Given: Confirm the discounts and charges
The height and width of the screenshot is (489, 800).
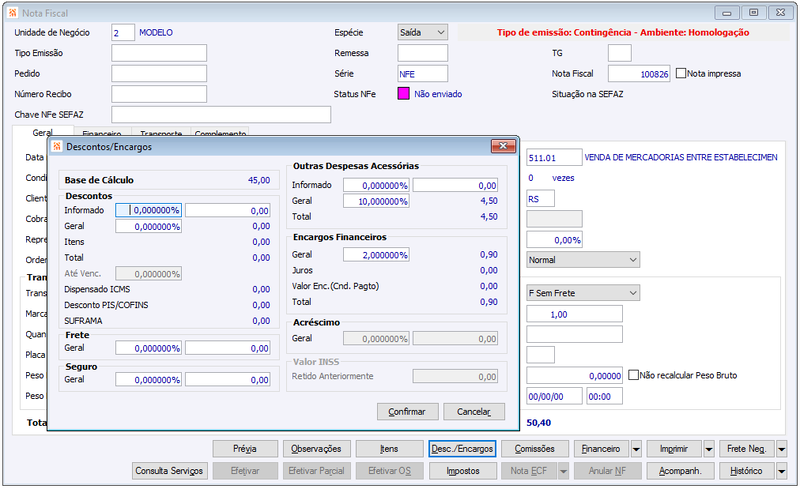Looking at the screenshot, I should (x=407, y=411).
